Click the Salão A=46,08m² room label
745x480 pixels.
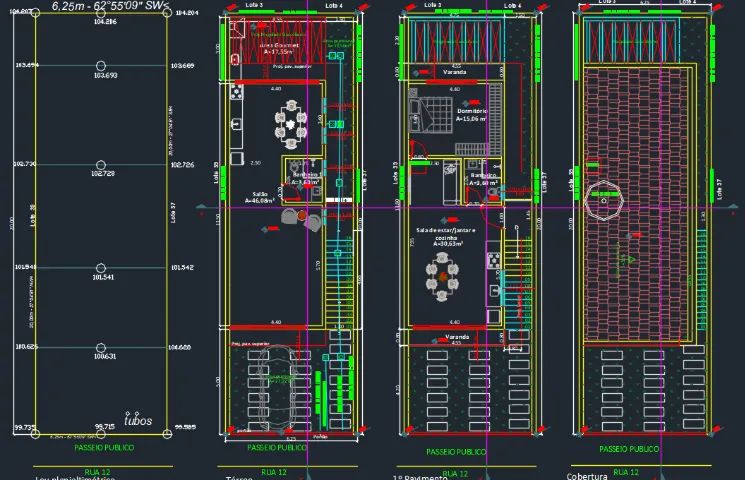259,197
